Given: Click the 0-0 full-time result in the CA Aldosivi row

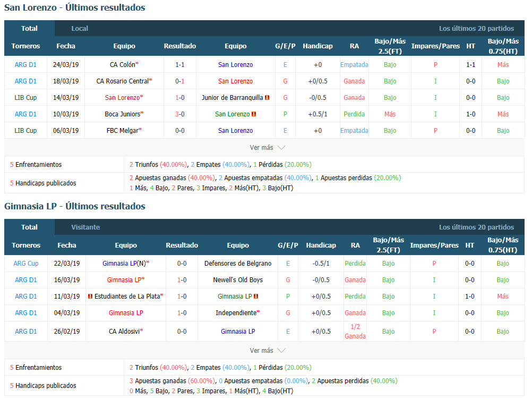Looking at the screenshot, I should tap(182, 332).
